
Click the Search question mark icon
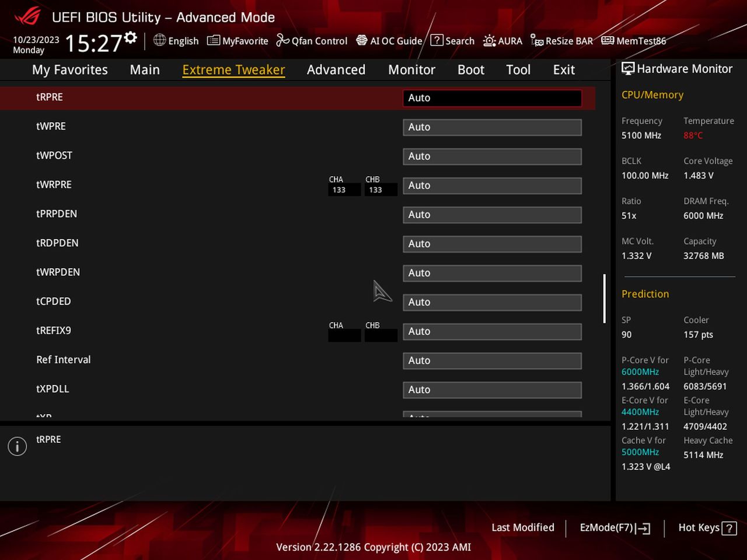(437, 40)
